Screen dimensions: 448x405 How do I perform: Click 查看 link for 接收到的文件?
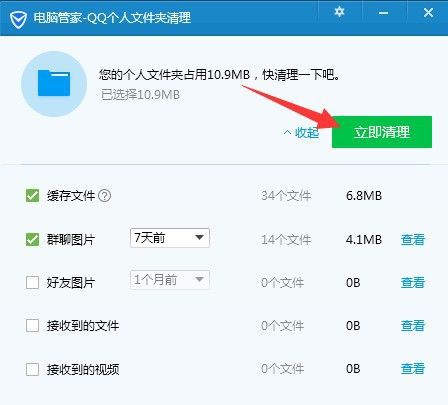(x=413, y=326)
